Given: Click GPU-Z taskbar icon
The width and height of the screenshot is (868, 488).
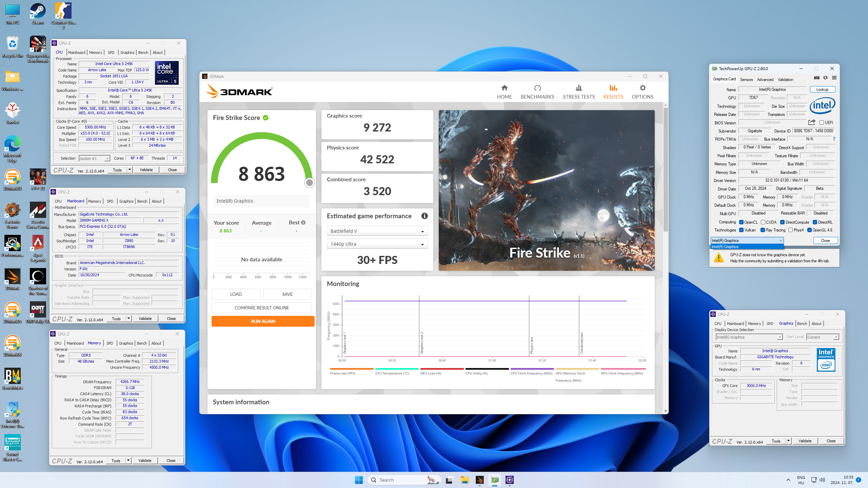Looking at the screenshot, I should click(x=495, y=480).
